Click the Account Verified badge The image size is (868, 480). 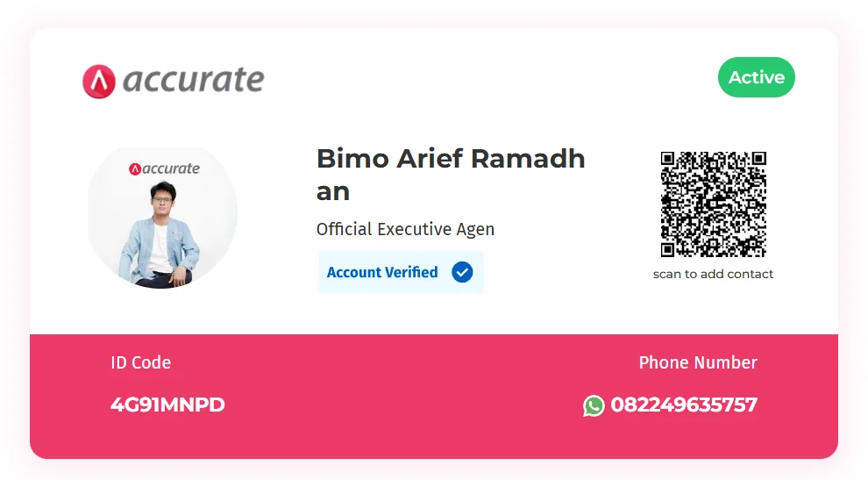tap(401, 272)
